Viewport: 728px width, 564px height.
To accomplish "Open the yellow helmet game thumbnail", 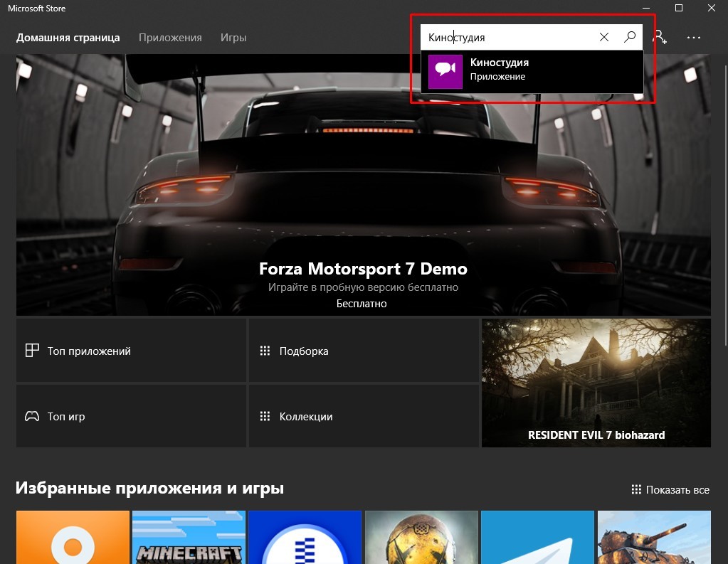I will point(421,537).
